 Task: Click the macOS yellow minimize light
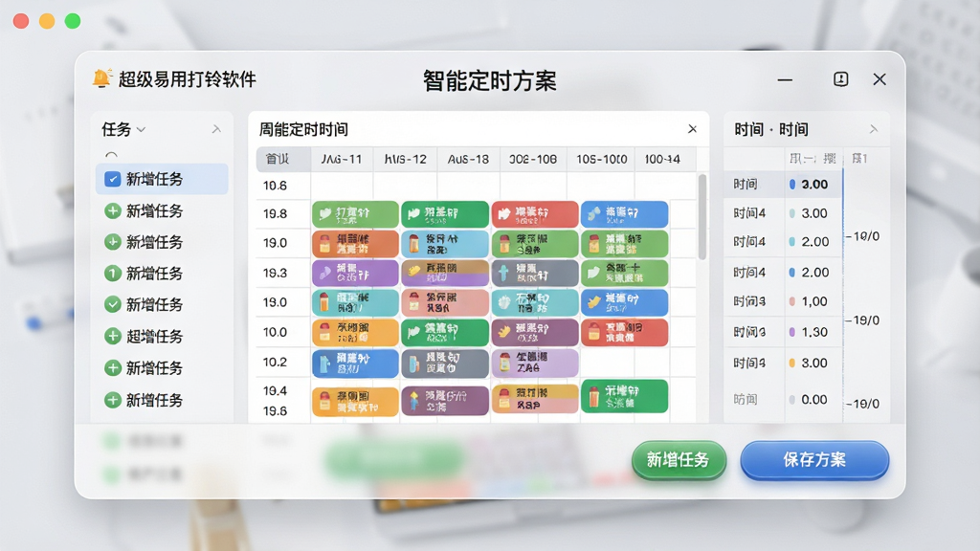click(47, 21)
